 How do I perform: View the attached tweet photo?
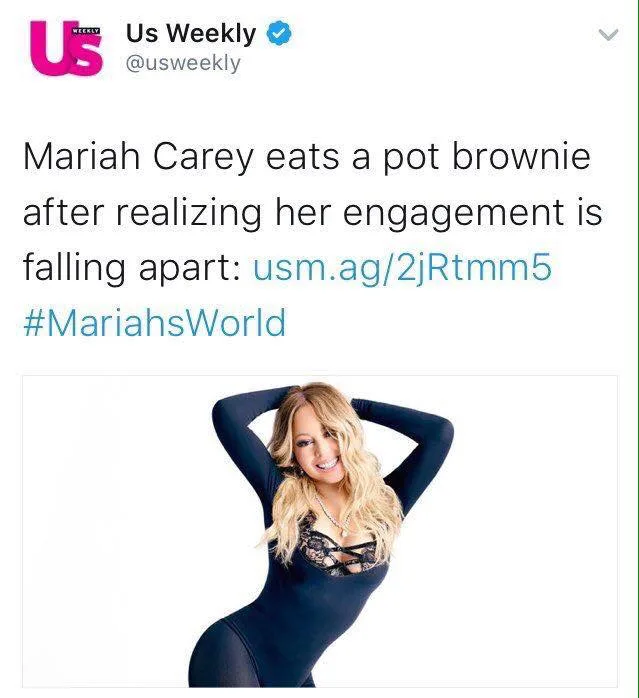(320, 531)
